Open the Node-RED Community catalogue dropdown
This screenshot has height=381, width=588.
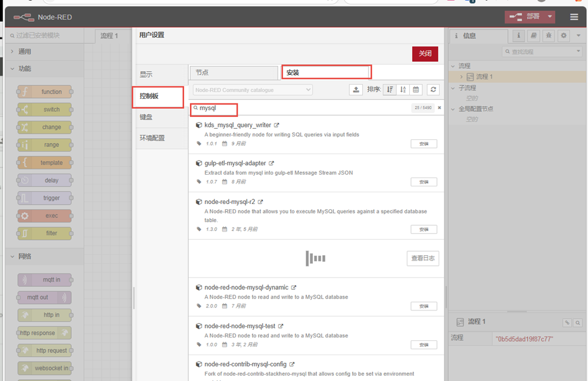pyautogui.click(x=253, y=90)
